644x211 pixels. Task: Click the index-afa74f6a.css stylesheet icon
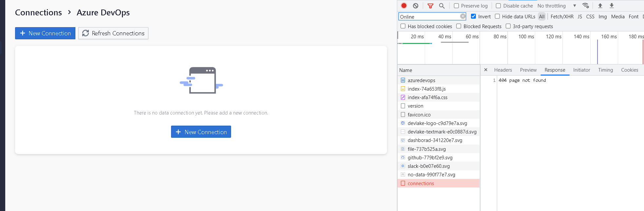(x=403, y=97)
